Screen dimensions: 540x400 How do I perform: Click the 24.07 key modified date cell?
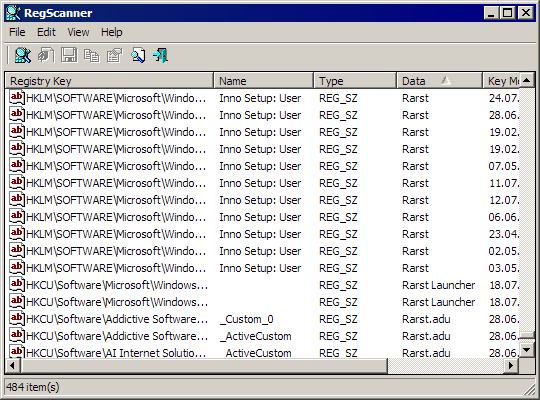pos(503,98)
